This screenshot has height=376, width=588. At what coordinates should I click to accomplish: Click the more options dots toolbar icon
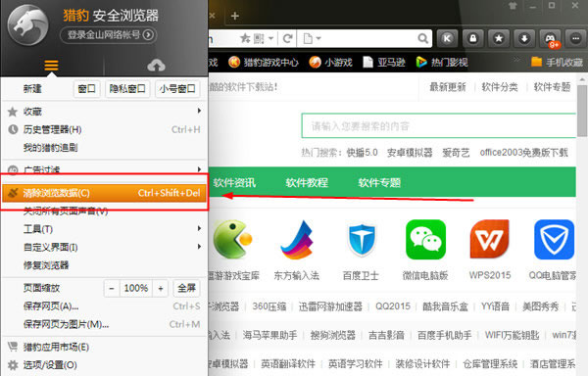point(575,38)
